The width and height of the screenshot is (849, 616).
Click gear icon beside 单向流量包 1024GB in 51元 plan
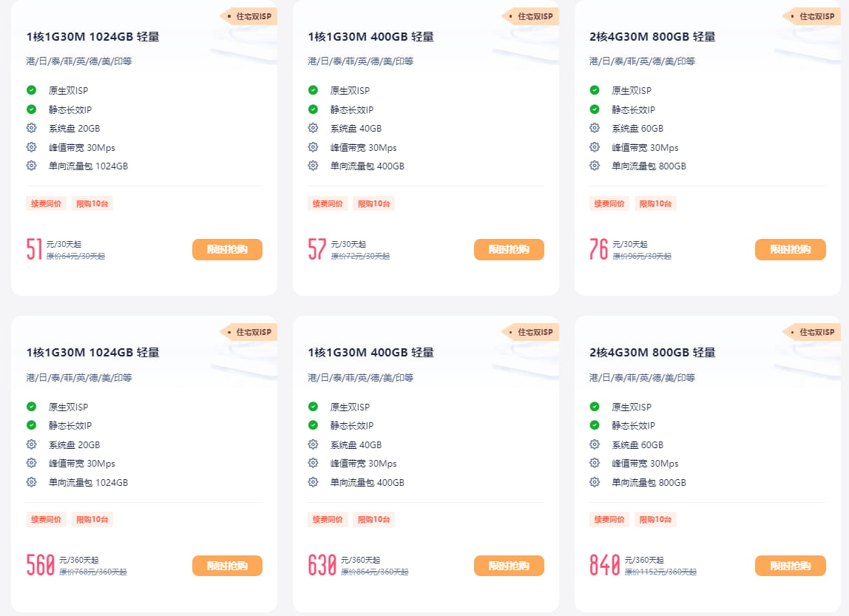point(31,166)
